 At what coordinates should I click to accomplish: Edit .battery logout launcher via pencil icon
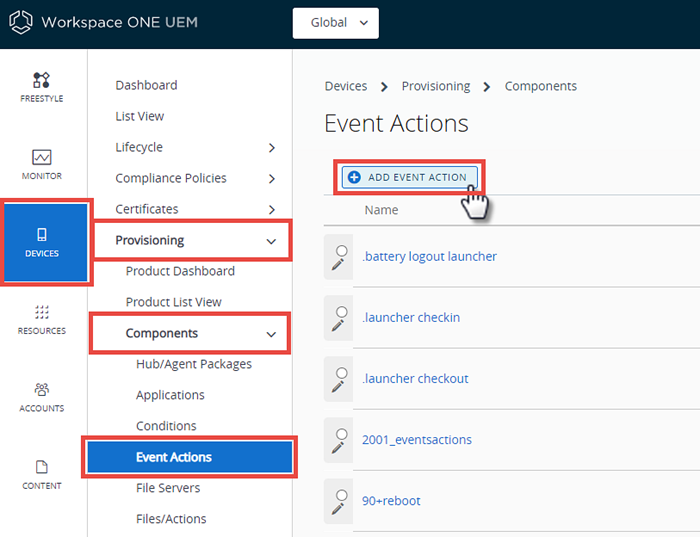point(338,265)
